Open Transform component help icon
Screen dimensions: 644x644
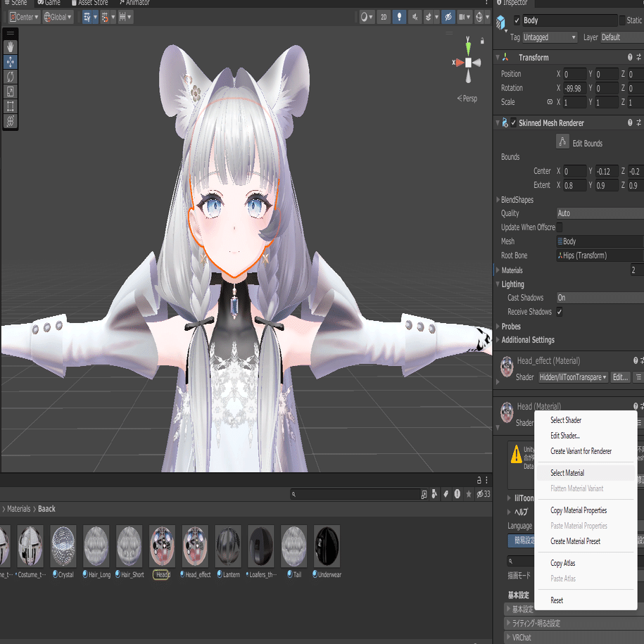pyautogui.click(x=630, y=57)
